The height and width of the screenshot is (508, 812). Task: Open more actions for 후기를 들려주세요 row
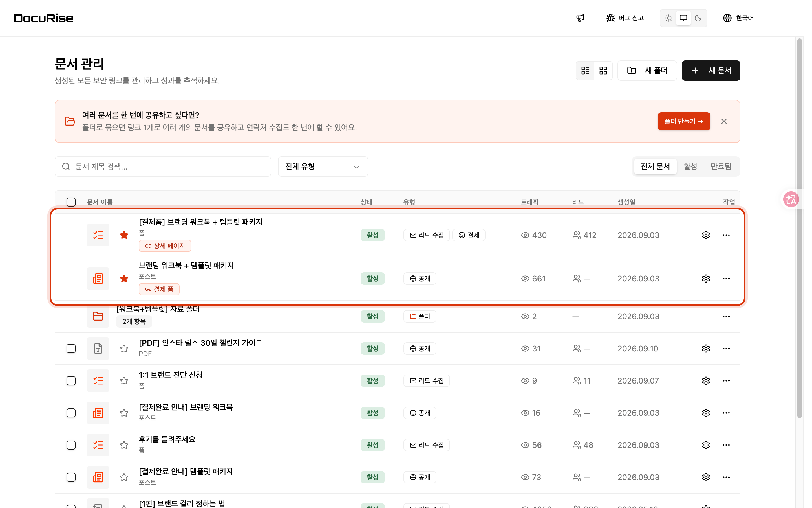726,445
